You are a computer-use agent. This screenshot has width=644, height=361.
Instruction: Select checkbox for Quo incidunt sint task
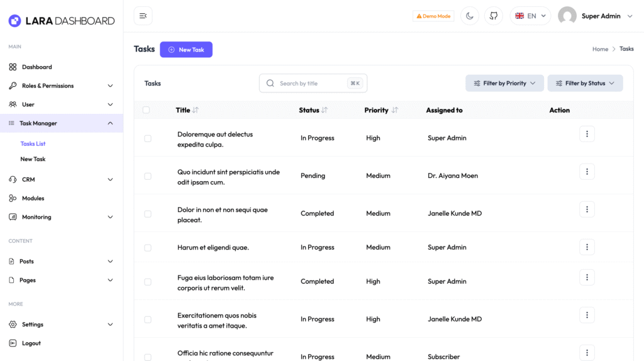(148, 177)
